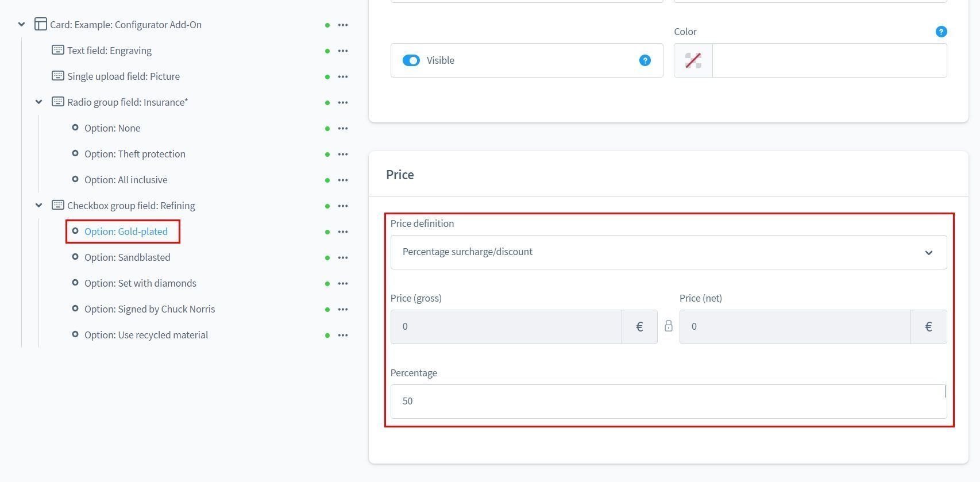Open the Price definition dropdown
This screenshot has width=980, height=482.
[x=668, y=252]
